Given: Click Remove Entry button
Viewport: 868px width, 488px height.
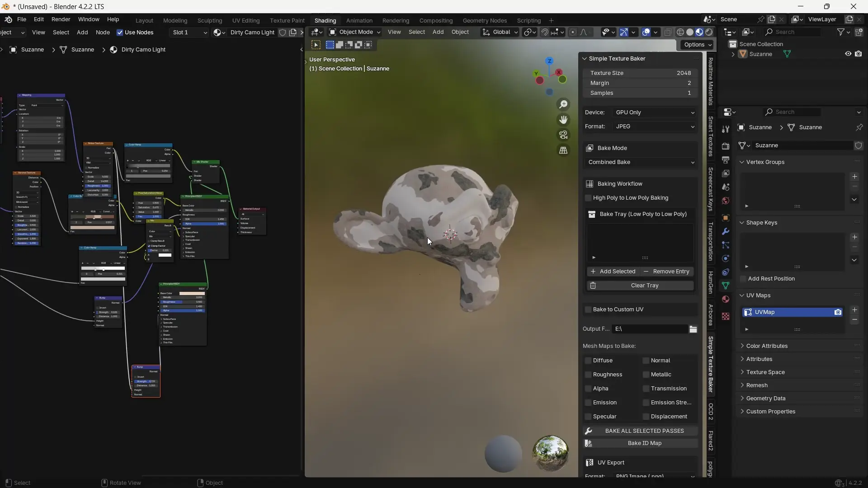Looking at the screenshot, I should (x=667, y=272).
